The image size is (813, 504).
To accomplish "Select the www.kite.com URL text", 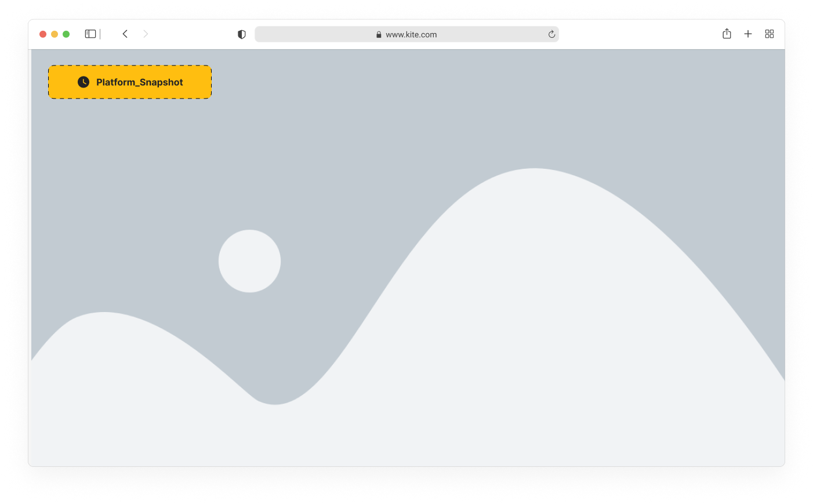I will click(x=411, y=35).
